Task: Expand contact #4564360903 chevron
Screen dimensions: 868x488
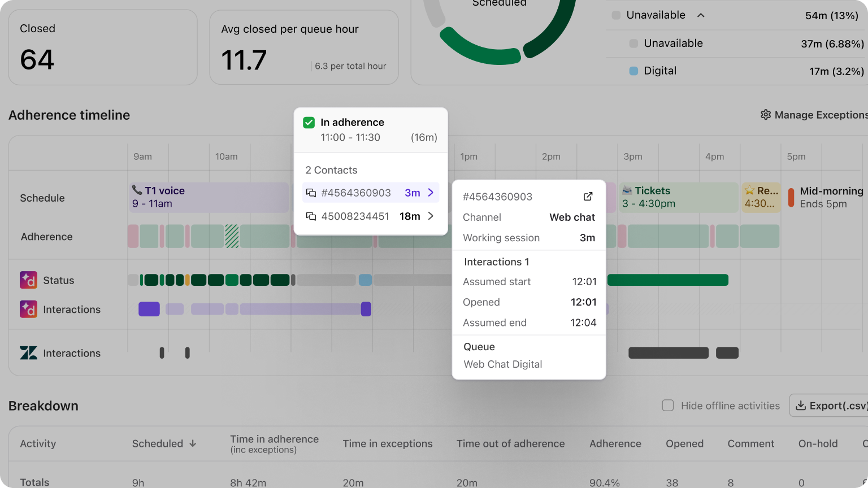Action: click(431, 193)
